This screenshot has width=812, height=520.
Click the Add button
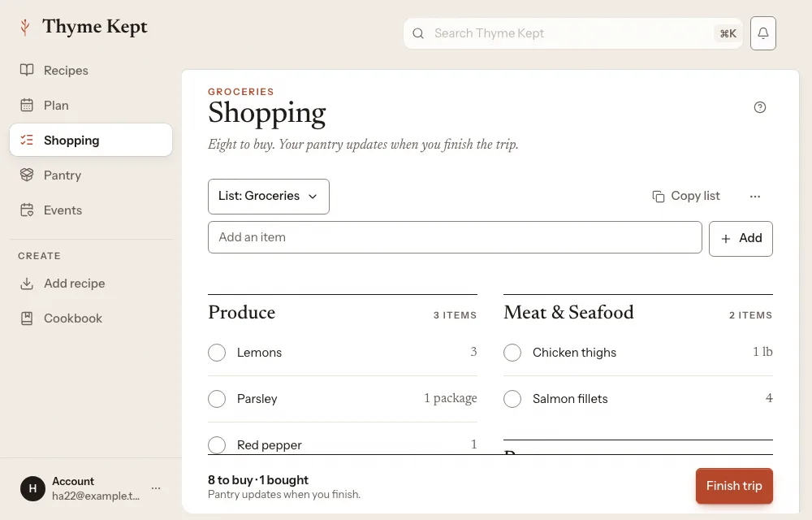point(741,238)
